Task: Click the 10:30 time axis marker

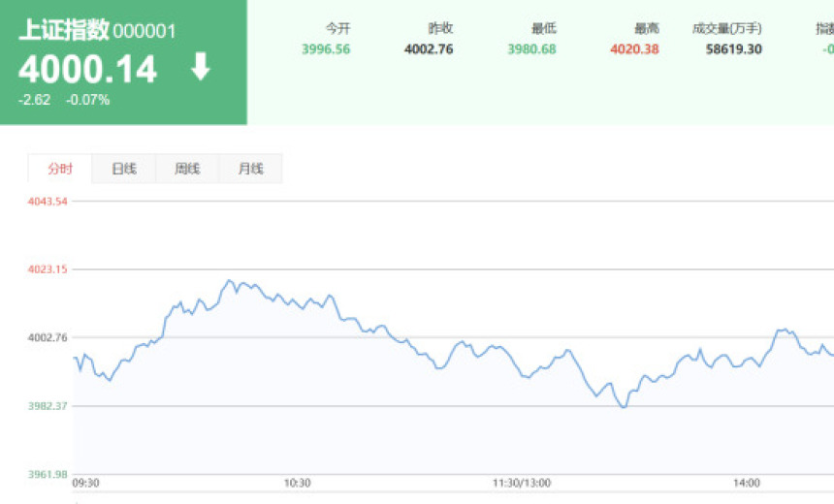Action: 297,483
